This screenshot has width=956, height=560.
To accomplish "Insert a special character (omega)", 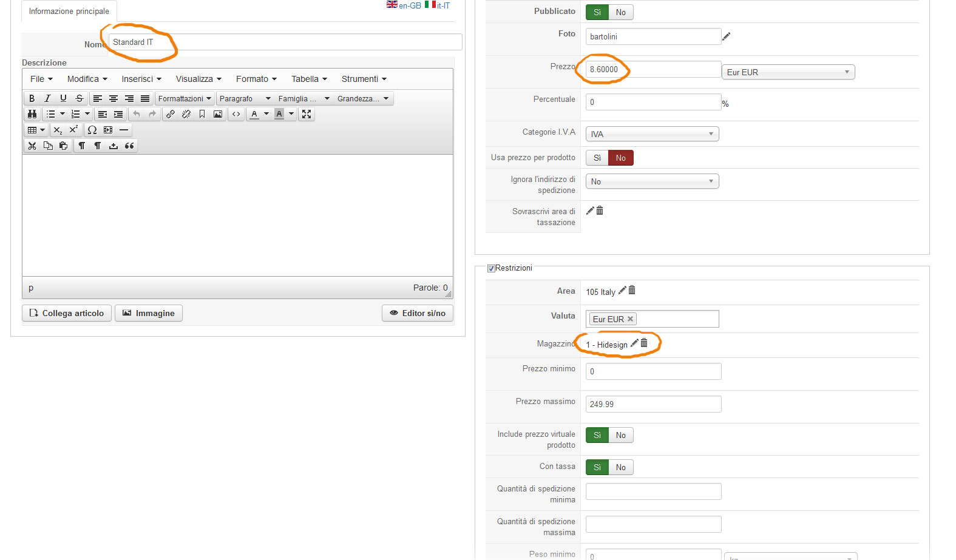I will [x=92, y=130].
